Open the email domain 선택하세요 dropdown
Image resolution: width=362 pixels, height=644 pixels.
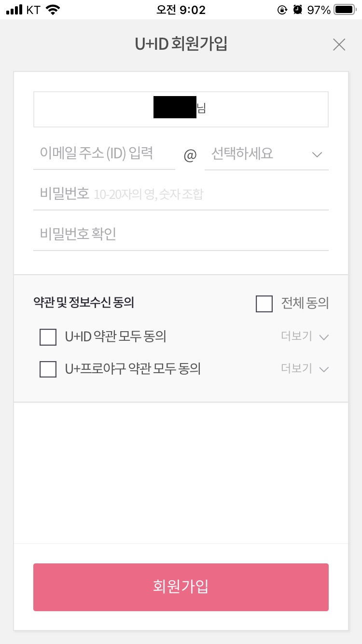(266, 154)
